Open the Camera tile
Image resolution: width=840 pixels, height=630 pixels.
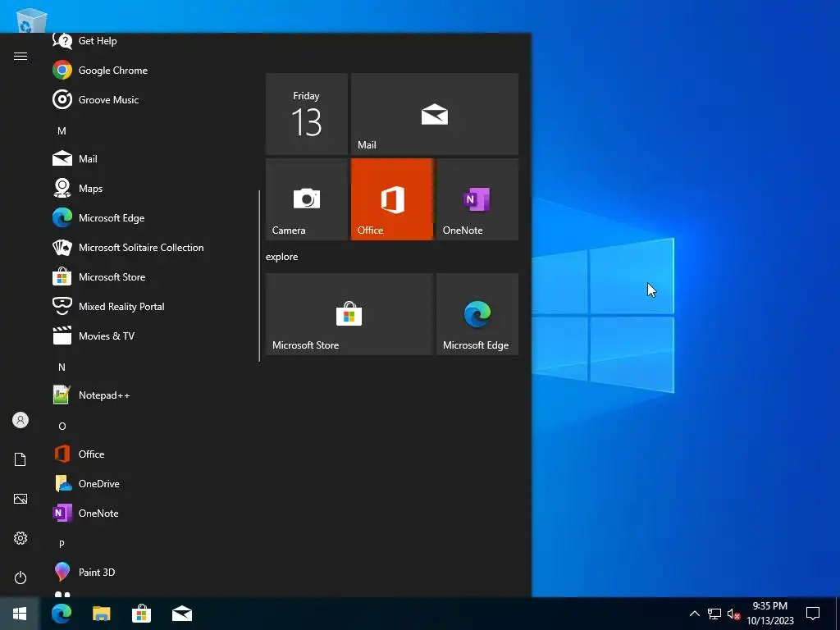point(307,199)
